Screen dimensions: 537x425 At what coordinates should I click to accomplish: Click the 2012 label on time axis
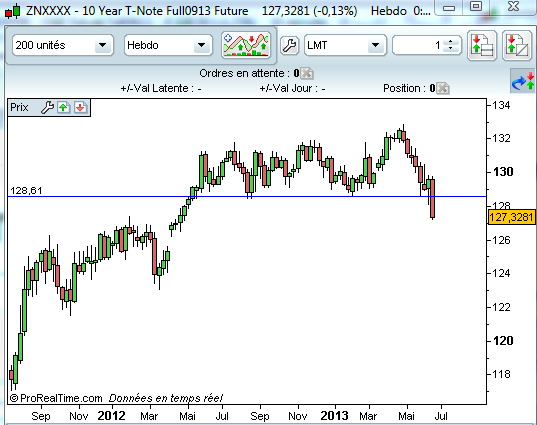(x=111, y=416)
